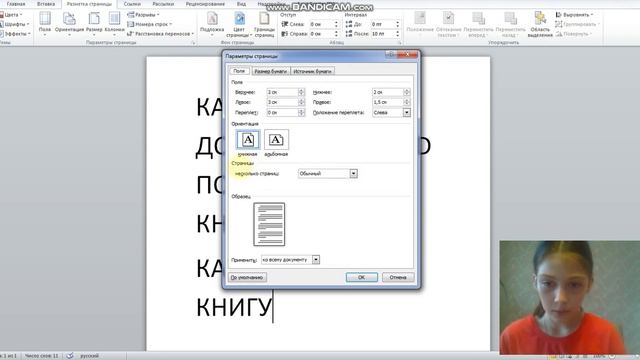Screen dimensions: 640x360
Task: Open the Параметры страницы dialog launcher
Action: 193,42
